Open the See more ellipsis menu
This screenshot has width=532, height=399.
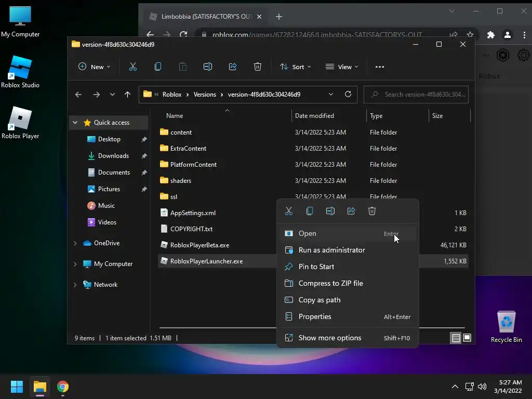coord(380,67)
